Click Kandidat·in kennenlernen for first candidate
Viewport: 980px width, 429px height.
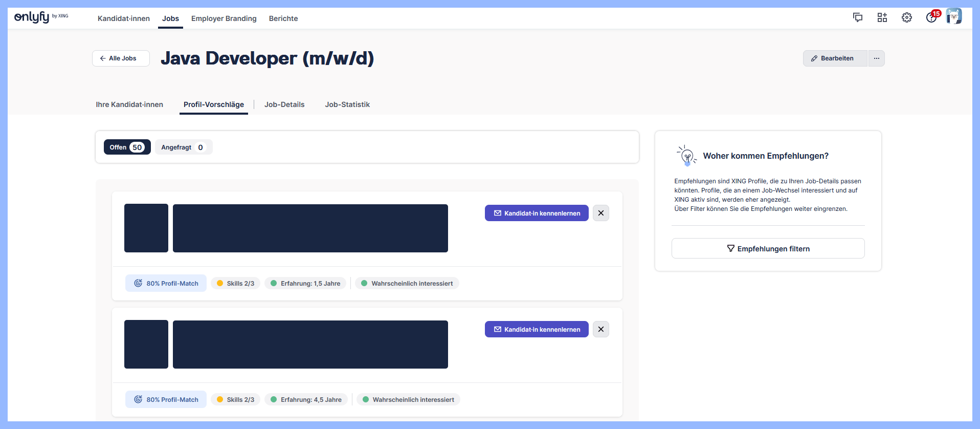click(x=537, y=213)
